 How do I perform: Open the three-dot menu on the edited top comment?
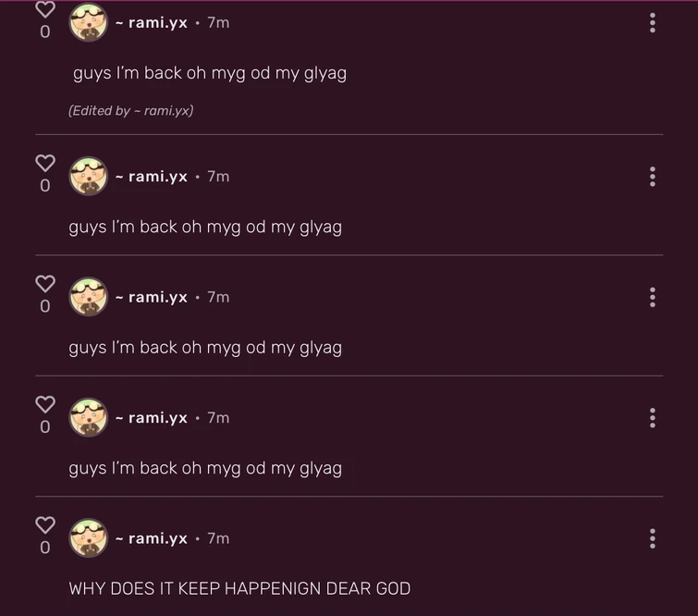pos(652,23)
